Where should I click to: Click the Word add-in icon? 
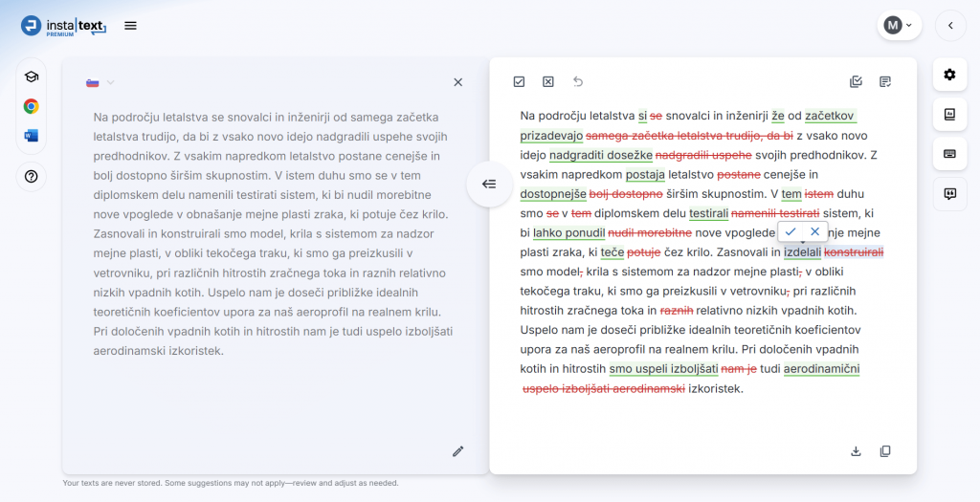pyautogui.click(x=32, y=136)
